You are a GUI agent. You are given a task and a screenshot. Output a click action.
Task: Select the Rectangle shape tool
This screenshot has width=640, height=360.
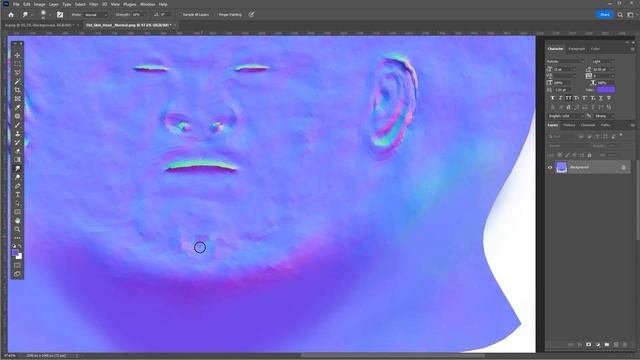click(17, 212)
